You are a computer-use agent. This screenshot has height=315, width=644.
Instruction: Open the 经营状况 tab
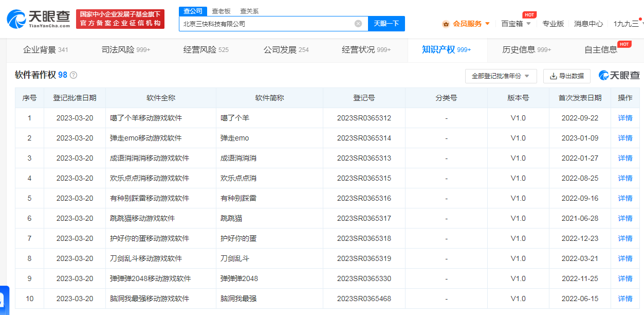(x=366, y=50)
